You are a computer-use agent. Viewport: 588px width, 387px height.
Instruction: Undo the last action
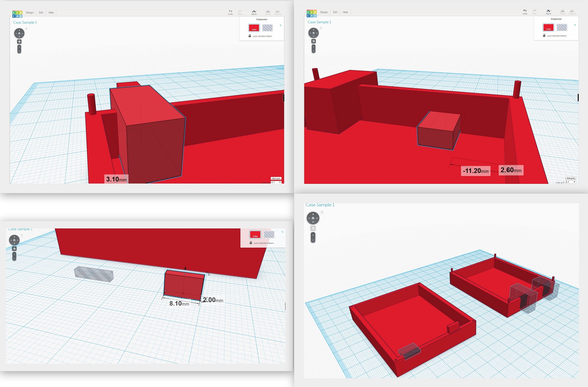(230, 11)
